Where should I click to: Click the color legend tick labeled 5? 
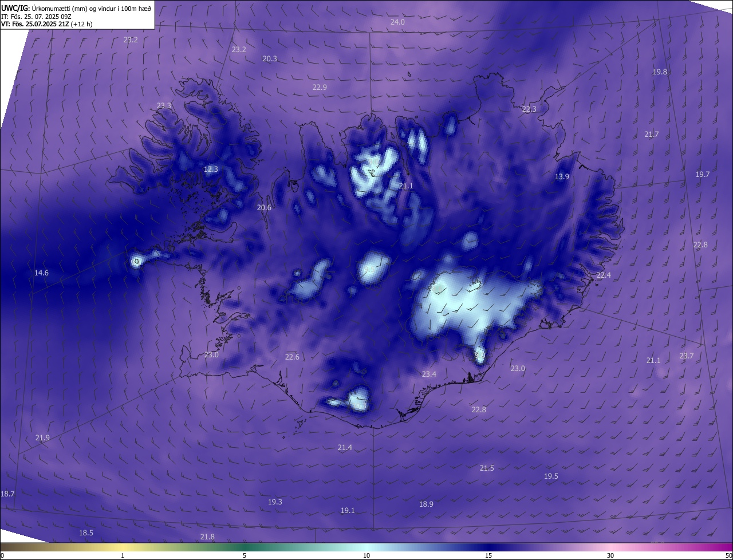[245, 555]
